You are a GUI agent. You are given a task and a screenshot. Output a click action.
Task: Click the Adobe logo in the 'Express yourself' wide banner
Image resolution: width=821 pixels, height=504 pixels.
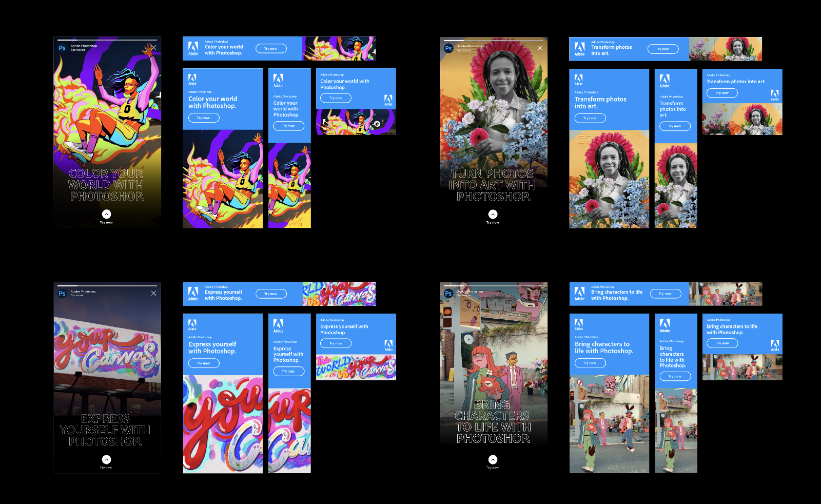[193, 294]
